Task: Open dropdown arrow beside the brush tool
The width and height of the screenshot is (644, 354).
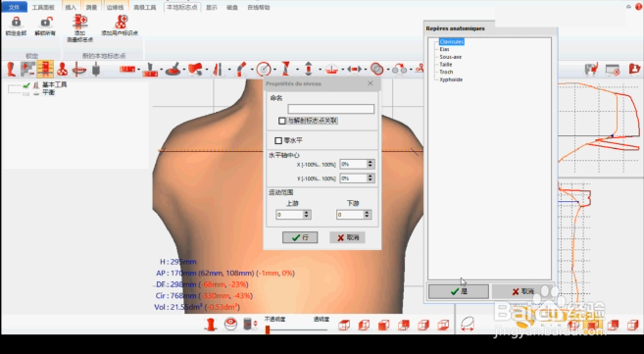Action: tap(184, 70)
